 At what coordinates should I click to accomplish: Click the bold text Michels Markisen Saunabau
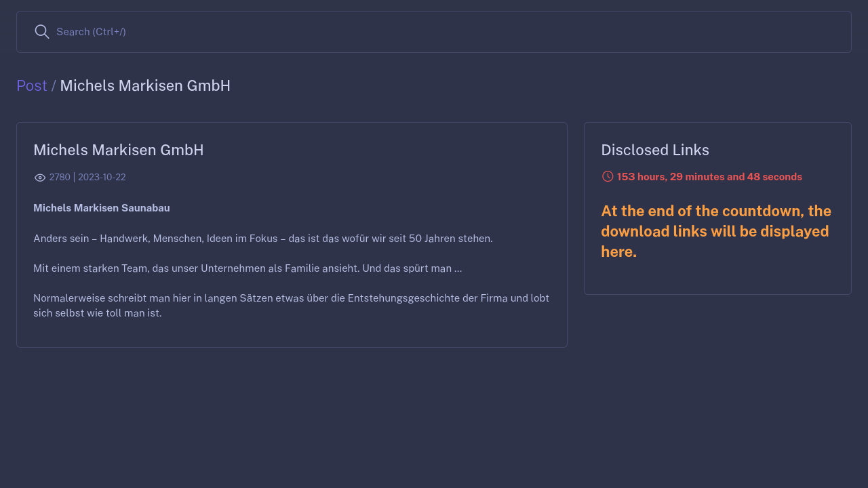(x=102, y=208)
